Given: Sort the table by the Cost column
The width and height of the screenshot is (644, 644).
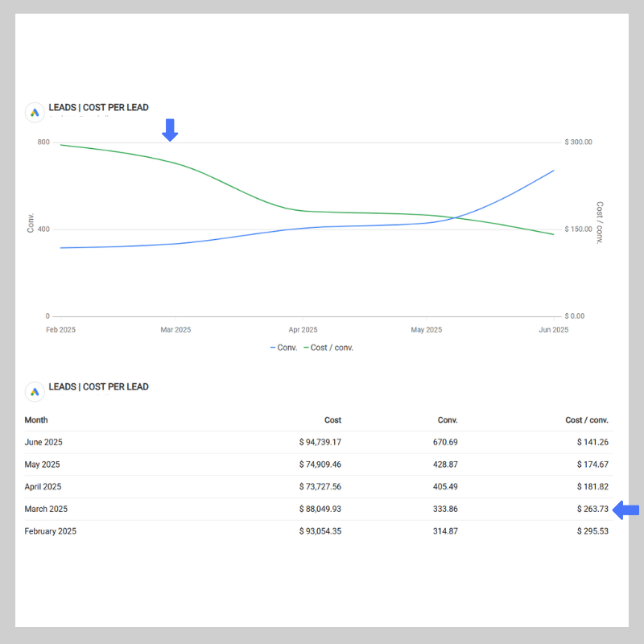Looking at the screenshot, I should 332,419.
